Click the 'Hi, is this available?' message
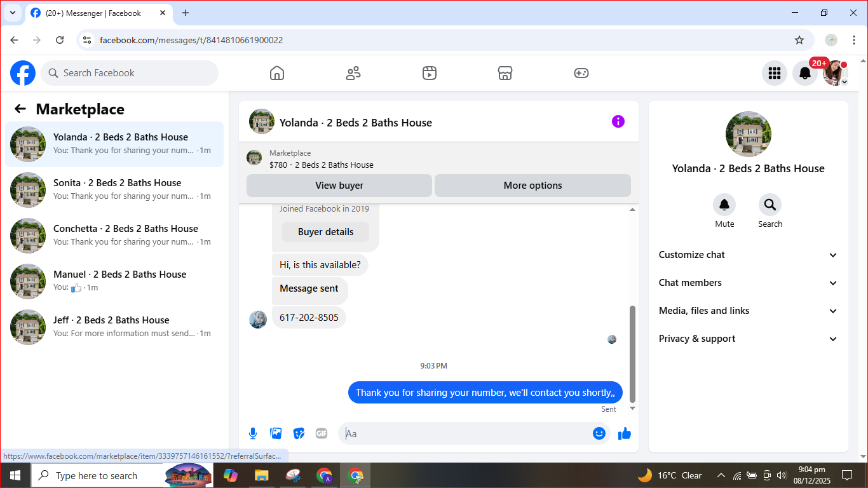Image resolution: width=868 pixels, height=488 pixels. [320, 265]
